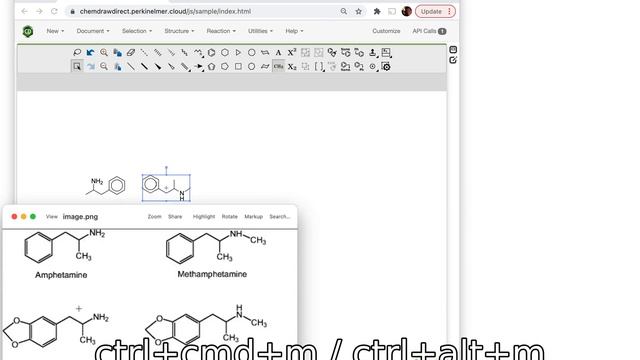Viewport: 640px width, 360px height.
Task: Open the Selection menu
Action: pyautogui.click(x=137, y=31)
